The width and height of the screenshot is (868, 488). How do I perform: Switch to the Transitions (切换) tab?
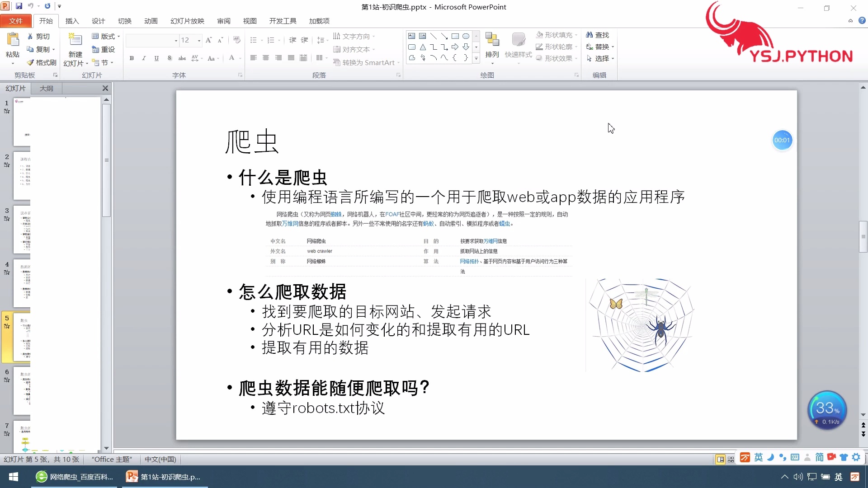tap(124, 21)
